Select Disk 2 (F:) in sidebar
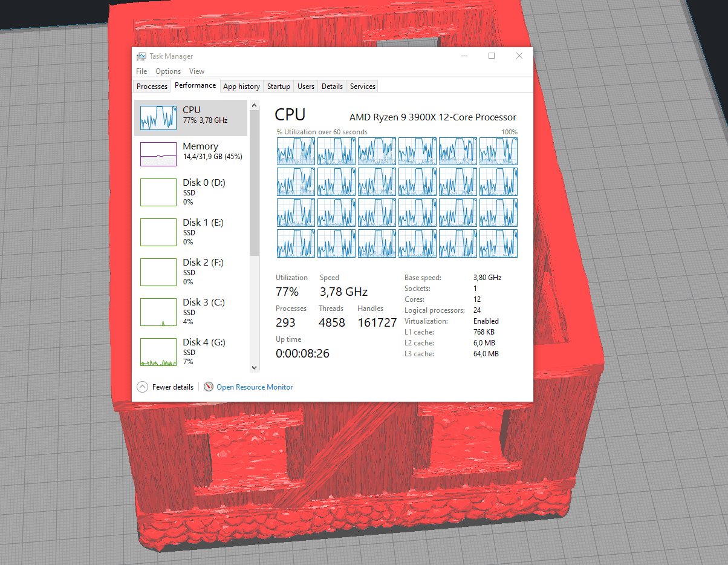 click(x=190, y=272)
